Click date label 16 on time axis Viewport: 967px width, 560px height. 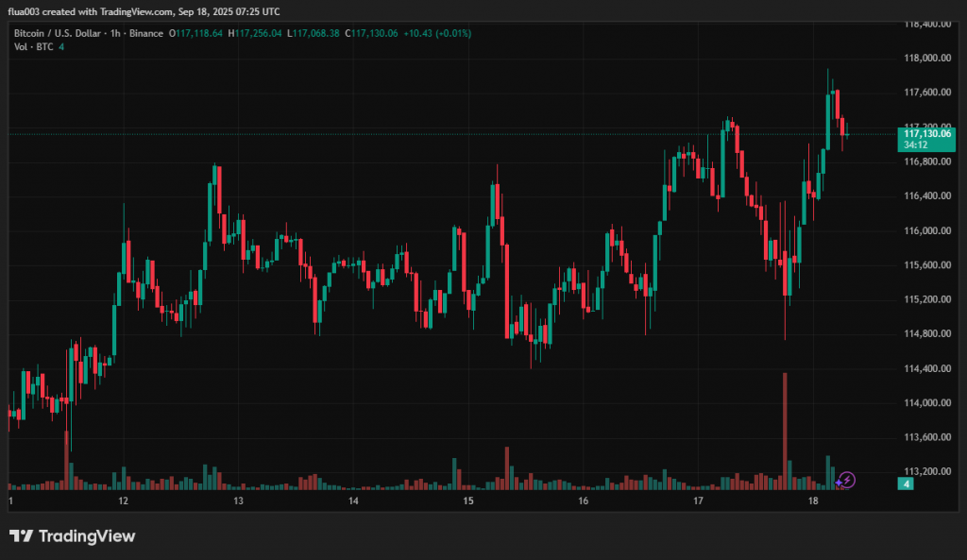(x=584, y=501)
